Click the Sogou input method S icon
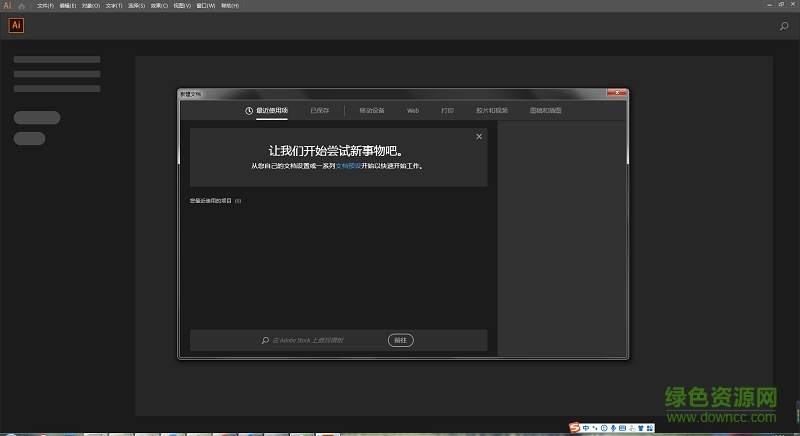 point(575,427)
